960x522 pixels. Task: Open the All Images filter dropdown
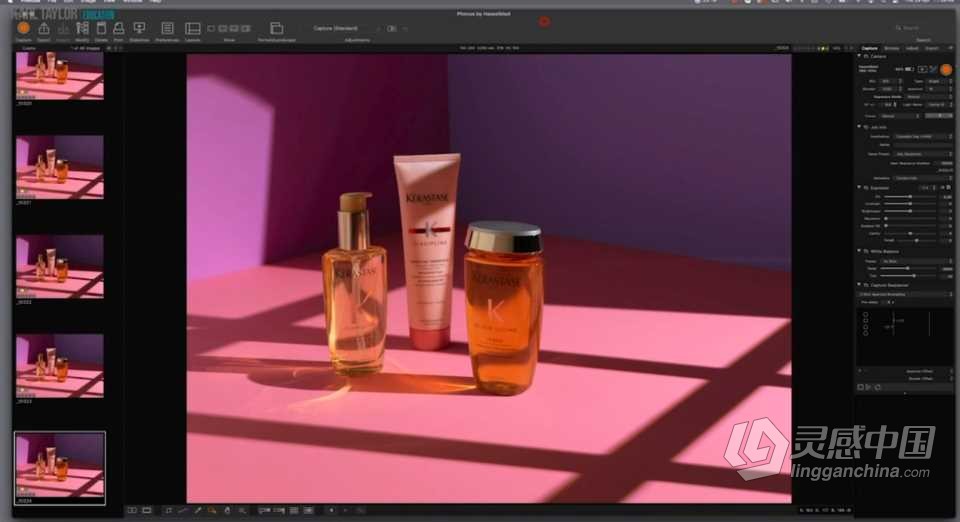[x=86, y=48]
